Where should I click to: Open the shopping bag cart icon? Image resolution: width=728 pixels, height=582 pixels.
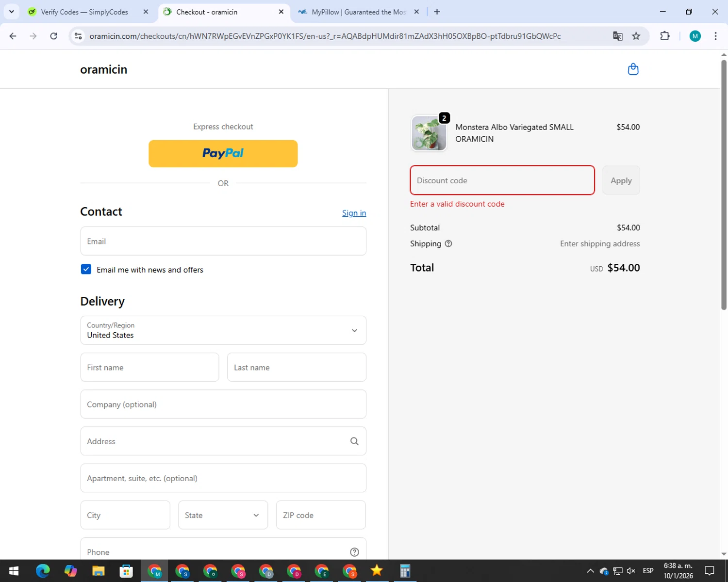click(x=633, y=69)
